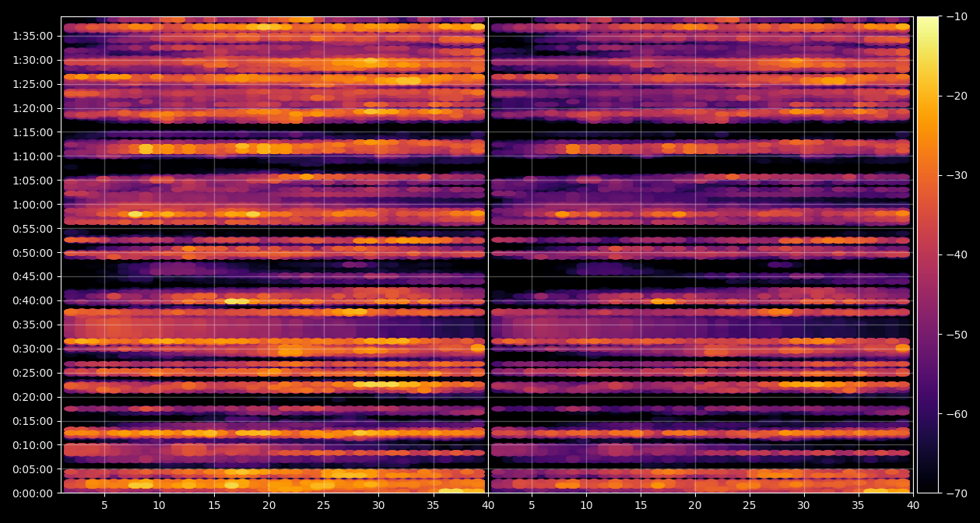Image resolution: width=980 pixels, height=523 pixels.
Task: Select x-axis tick 20 under left heatmap
Action: (269, 505)
